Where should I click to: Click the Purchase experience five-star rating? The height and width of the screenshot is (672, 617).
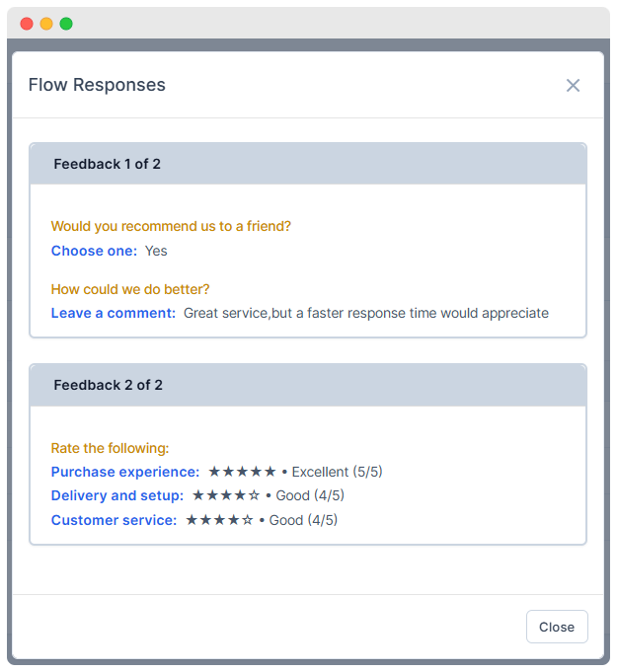tap(242, 472)
